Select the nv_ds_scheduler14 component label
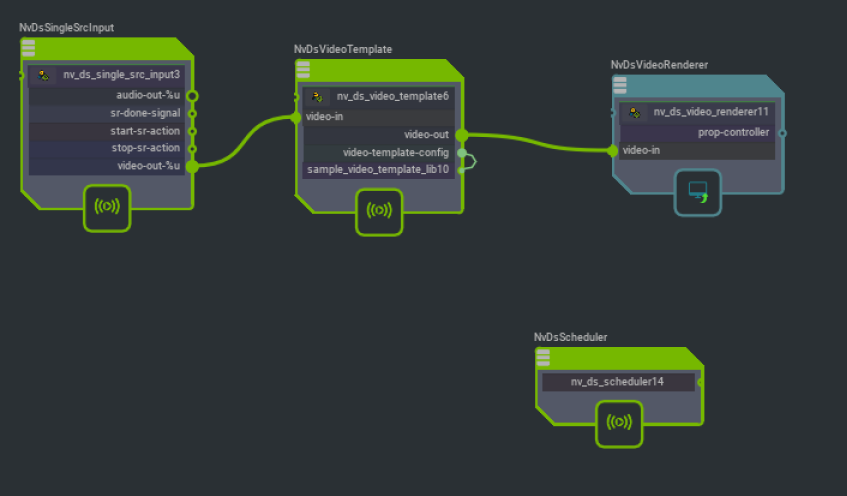 point(617,382)
